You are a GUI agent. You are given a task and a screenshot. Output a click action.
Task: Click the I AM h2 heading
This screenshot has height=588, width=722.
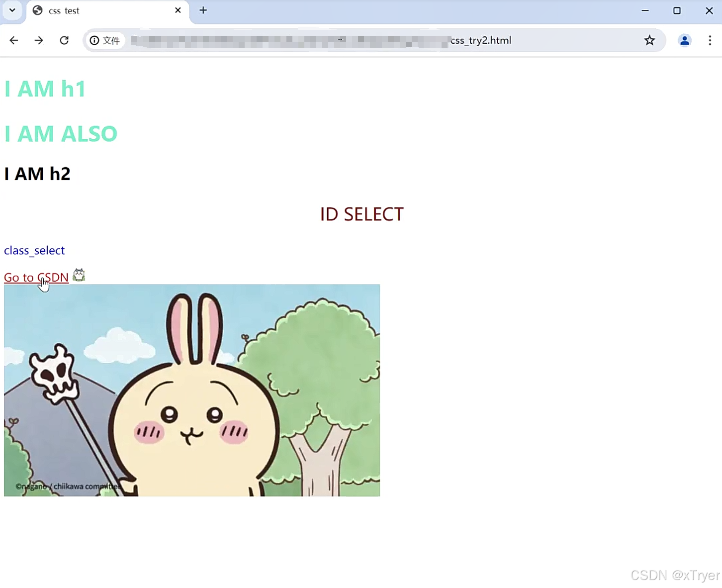click(x=37, y=174)
